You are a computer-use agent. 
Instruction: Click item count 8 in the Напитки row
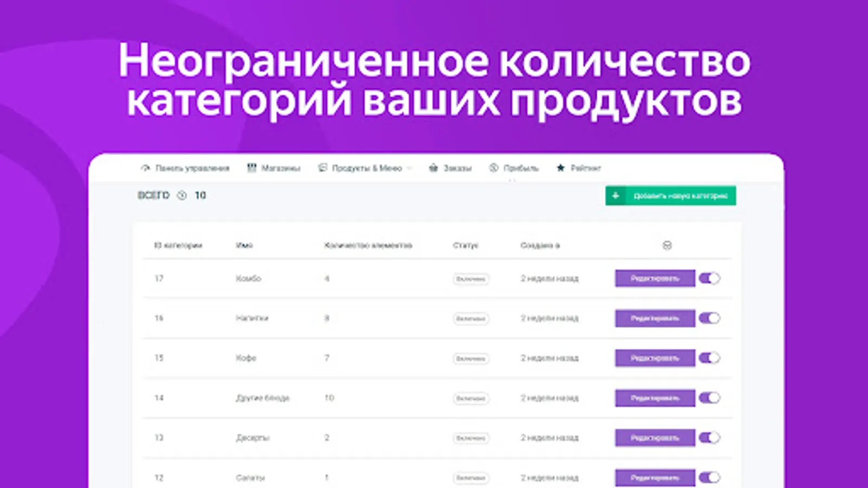327,318
